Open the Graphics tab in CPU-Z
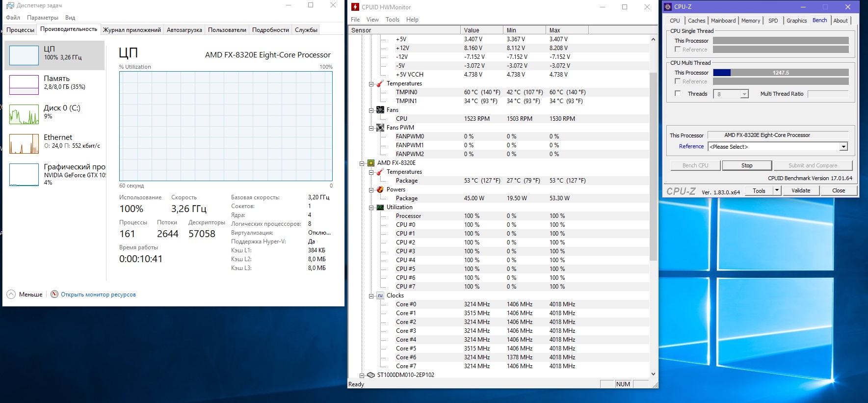 pyautogui.click(x=796, y=21)
